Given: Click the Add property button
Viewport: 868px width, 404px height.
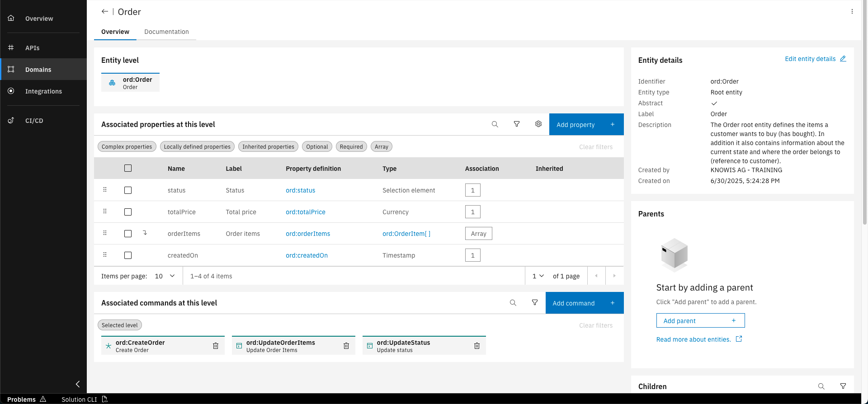Looking at the screenshot, I should tap(586, 125).
